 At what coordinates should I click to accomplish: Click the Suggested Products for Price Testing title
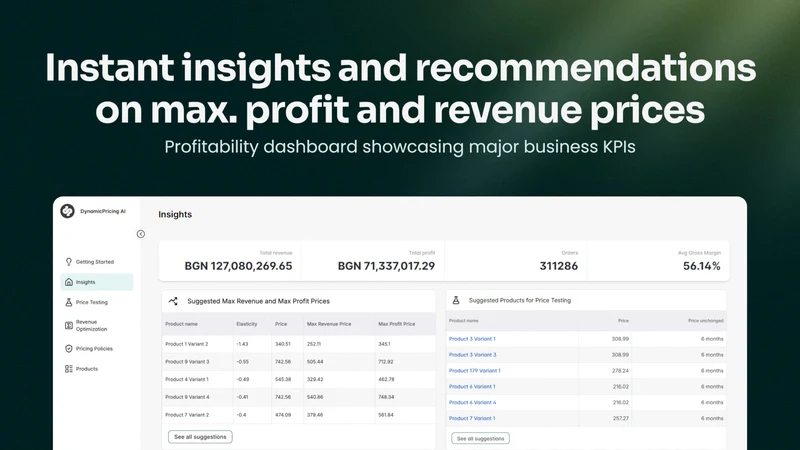[519, 301]
